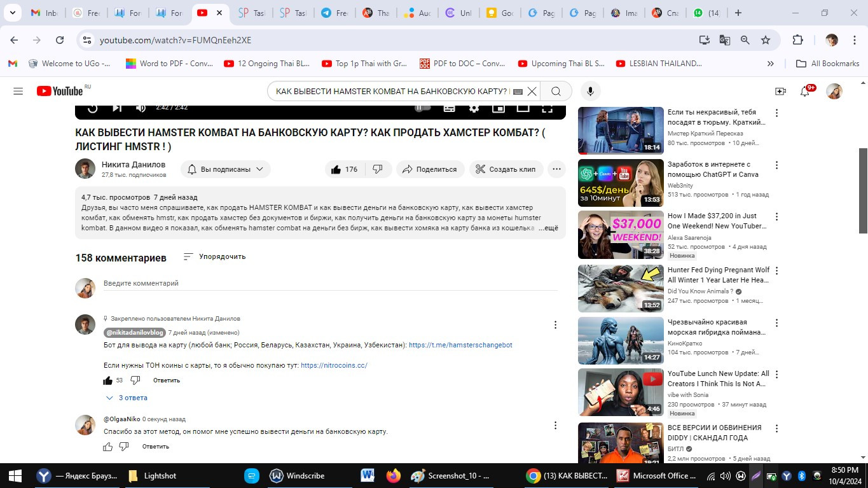Toggle the autoplay switch in player
This screenshot has width=868, height=488.
[x=422, y=108]
